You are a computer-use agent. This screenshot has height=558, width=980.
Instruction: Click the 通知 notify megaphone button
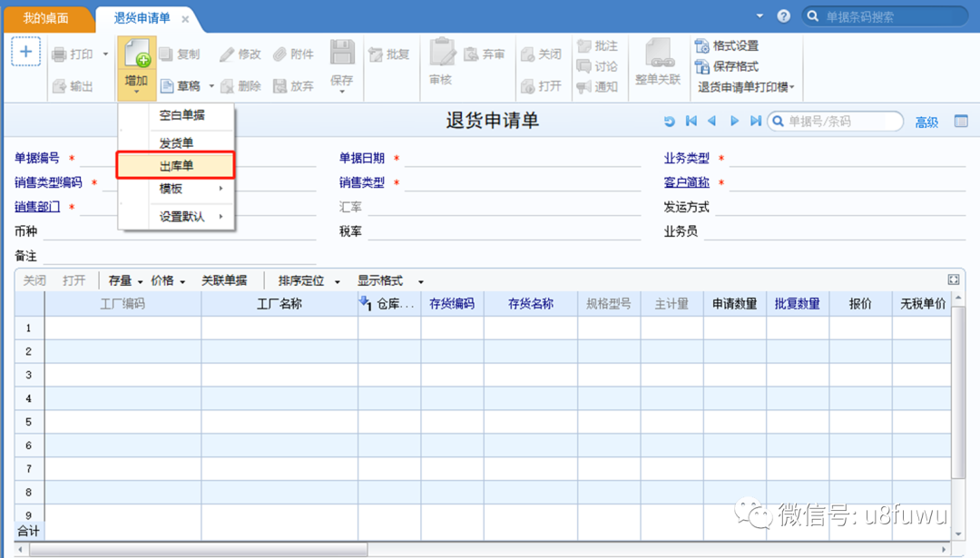(x=597, y=87)
